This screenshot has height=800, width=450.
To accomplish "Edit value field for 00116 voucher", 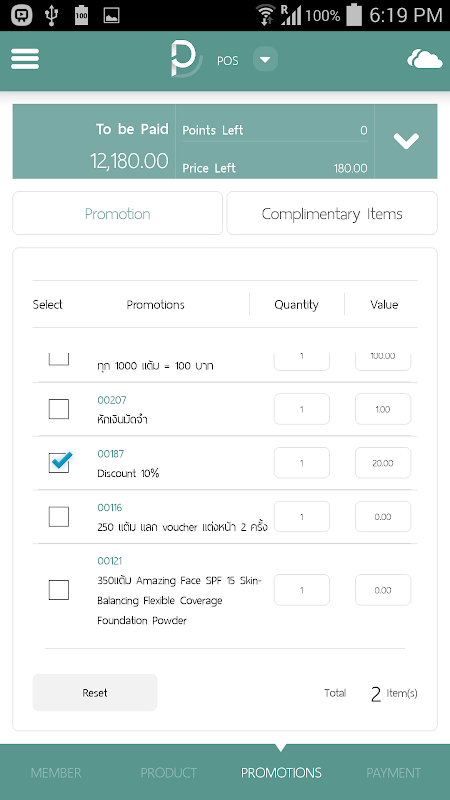I will (383, 517).
